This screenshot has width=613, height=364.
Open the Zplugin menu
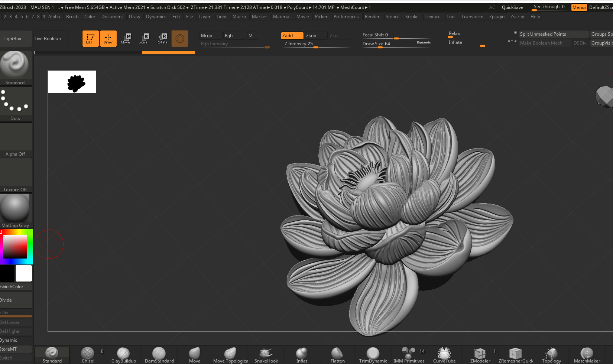click(x=497, y=17)
